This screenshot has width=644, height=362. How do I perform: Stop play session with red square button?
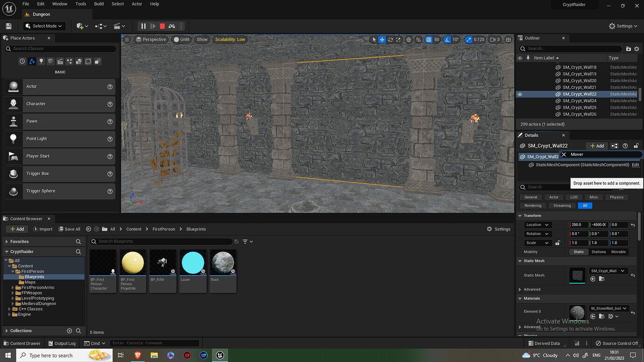(162, 26)
